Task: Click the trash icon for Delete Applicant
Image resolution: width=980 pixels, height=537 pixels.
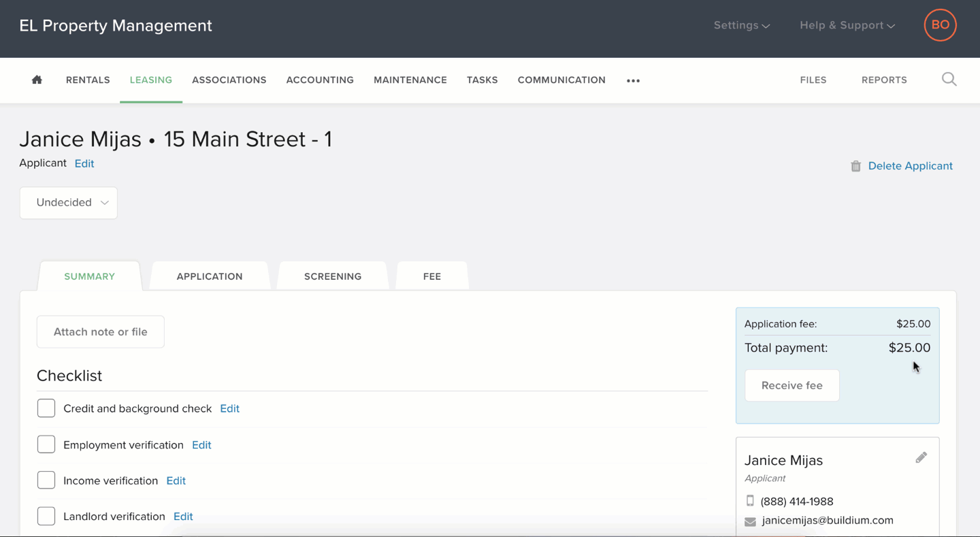Action: [855, 166]
